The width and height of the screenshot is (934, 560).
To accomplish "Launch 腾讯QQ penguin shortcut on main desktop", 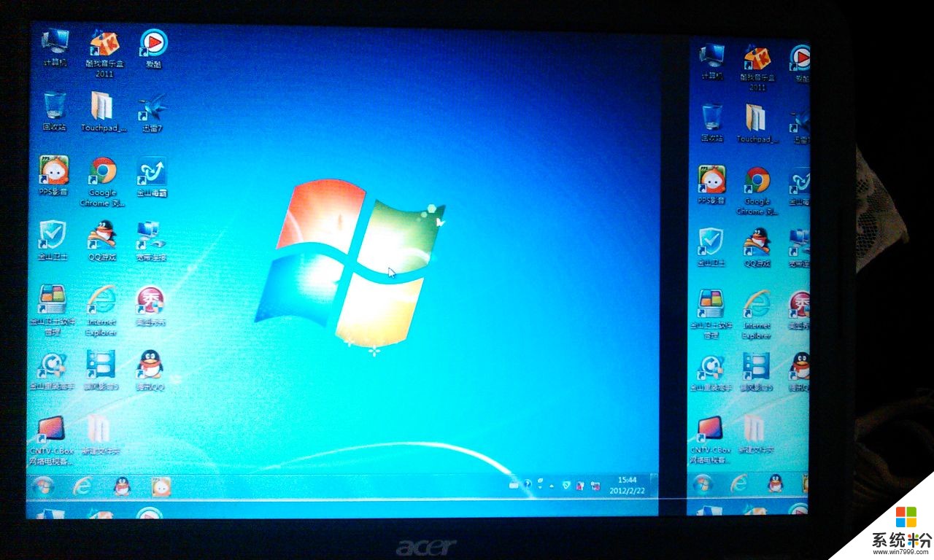I will click(x=150, y=371).
